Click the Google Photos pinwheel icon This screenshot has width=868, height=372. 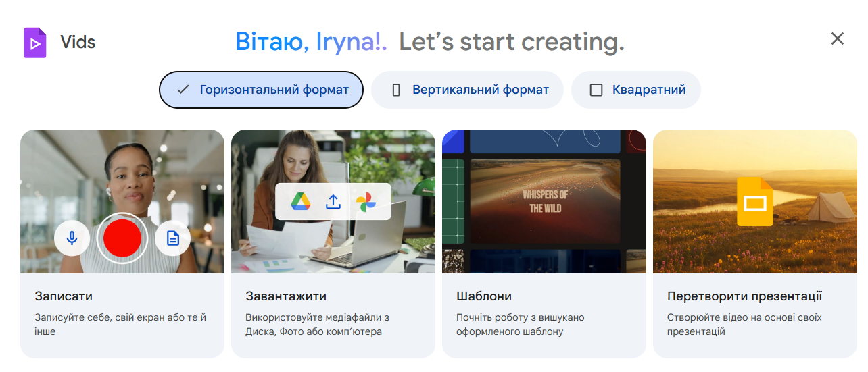pyautogui.click(x=366, y=201)
